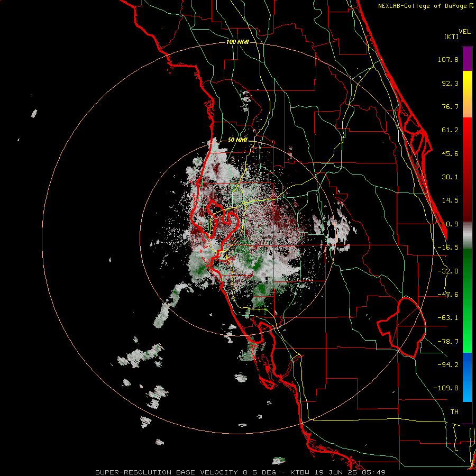Screen dimensions: 476x476
Task: Click the -16.5 legend value
Action: [448, 248]
